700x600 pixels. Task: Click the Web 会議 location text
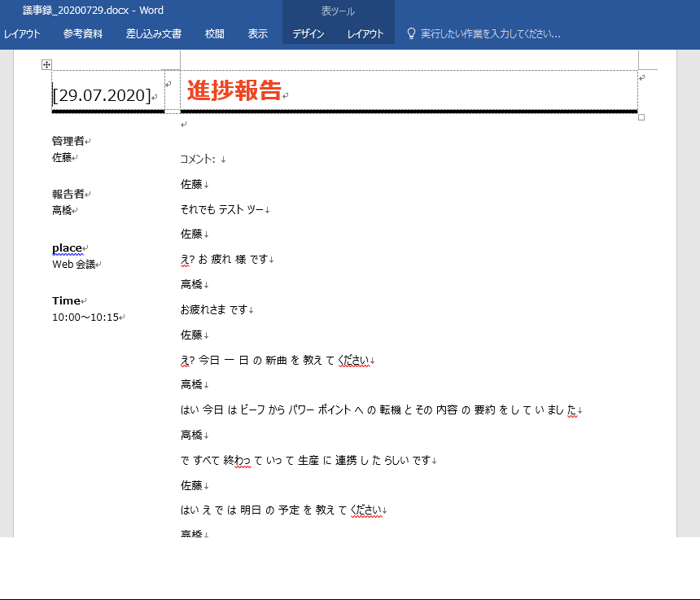(x=74, y=264)
